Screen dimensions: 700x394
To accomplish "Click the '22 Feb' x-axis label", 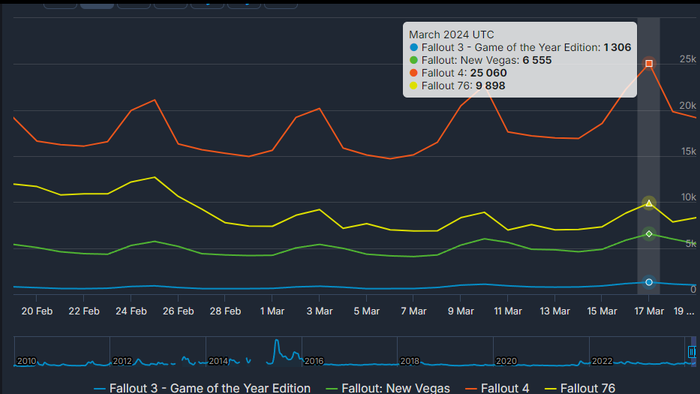I will [84, 311].
